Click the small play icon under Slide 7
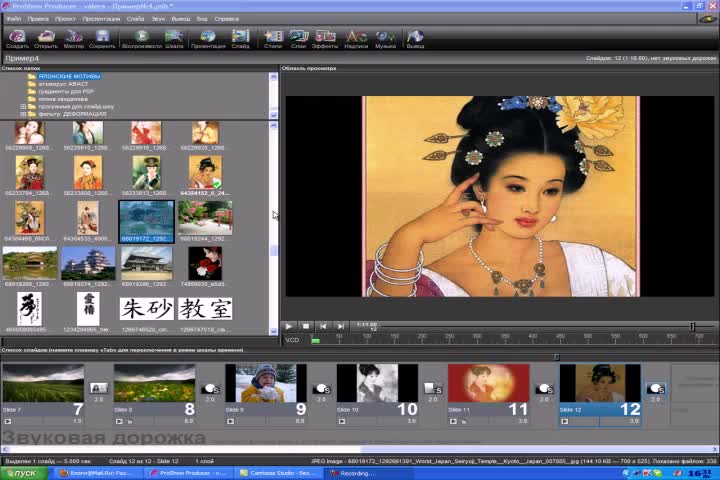720x480 pixels. click(x=8, y=421)
